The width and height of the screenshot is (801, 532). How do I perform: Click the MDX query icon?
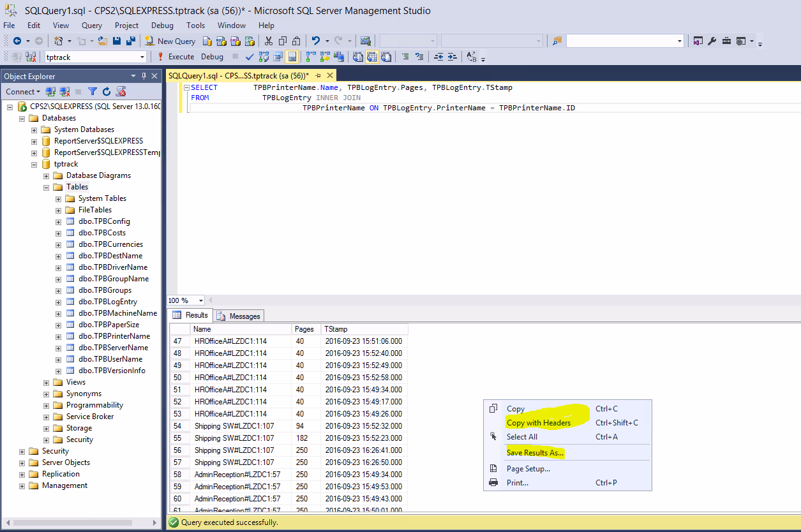221,41
